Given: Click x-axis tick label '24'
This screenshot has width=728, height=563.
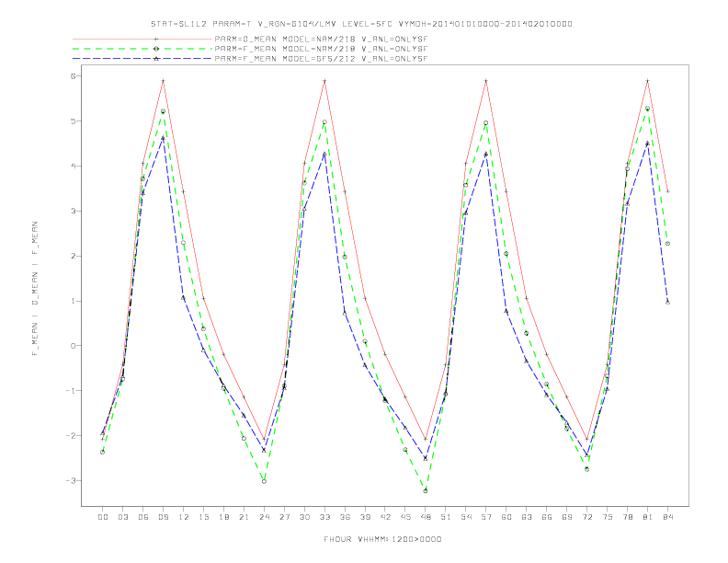Looking at the screenshot, I should point(264,517).
